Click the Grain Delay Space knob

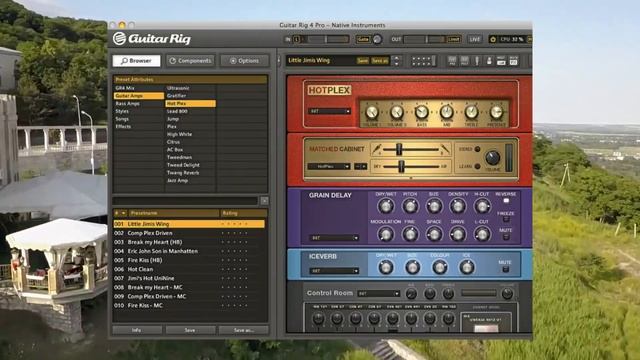tap(434, 234)
